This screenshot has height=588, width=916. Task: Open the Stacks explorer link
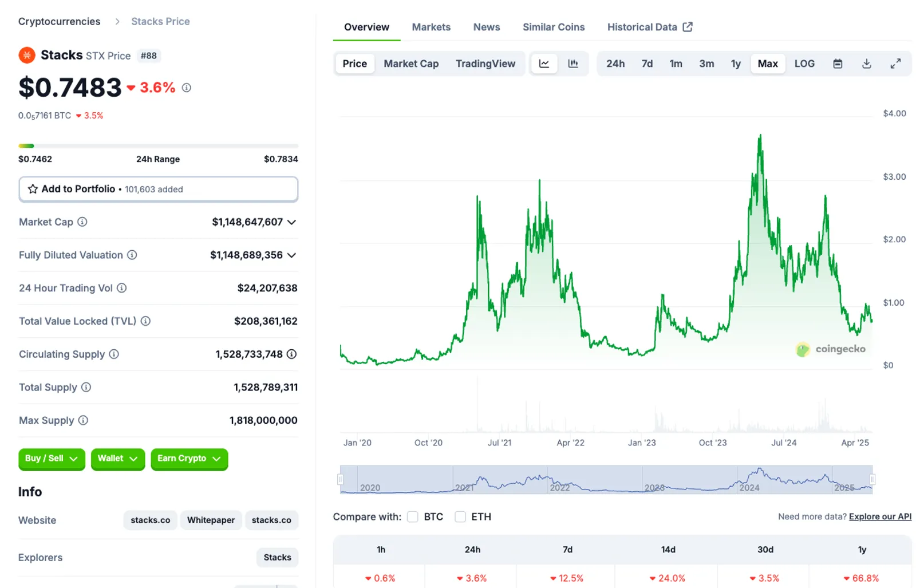[277, 557]
